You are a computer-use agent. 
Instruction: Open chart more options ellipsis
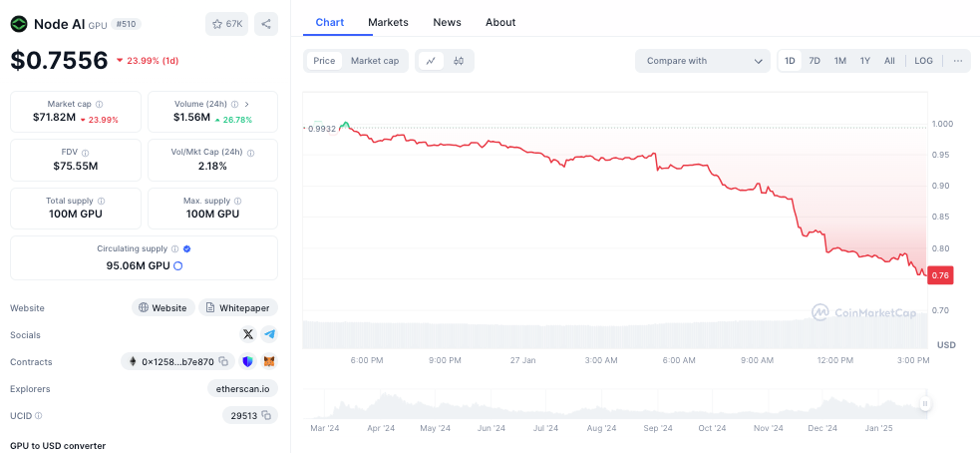tap(958, 61)
